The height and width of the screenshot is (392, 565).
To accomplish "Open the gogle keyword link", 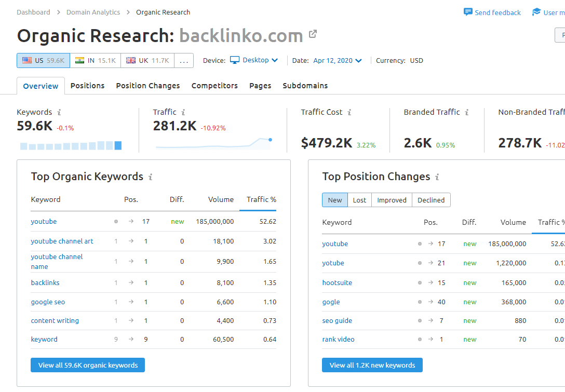I will (x=331, y=302).
